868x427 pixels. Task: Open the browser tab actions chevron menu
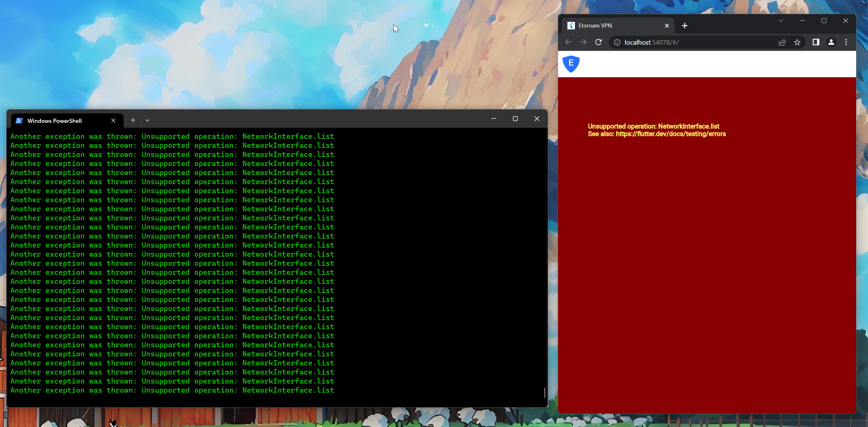pyautogui.click(x=781, y=21)
